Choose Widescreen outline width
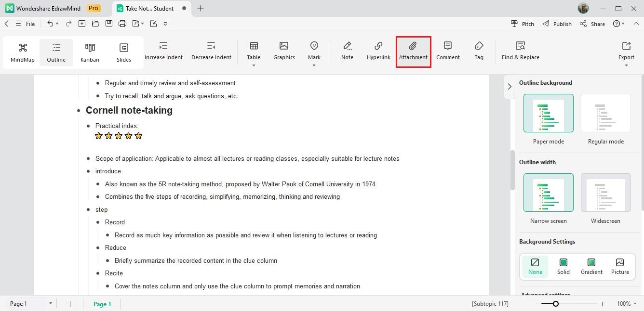This screenshot has width=644, height=311. 606,193
